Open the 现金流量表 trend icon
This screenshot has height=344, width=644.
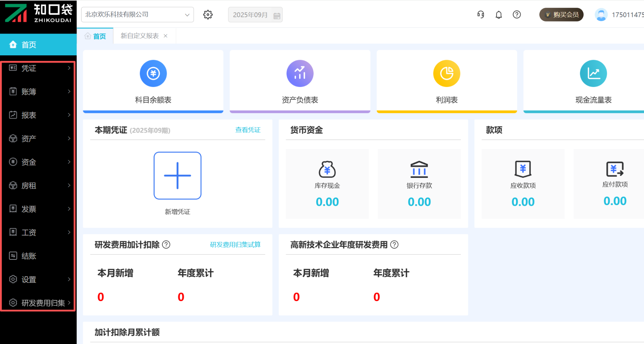coord(593,73)
